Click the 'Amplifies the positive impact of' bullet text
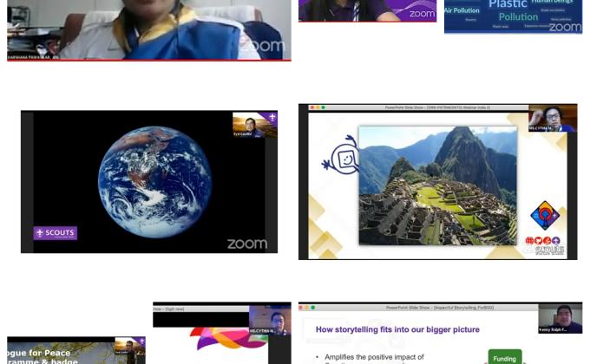 click(x=374, y=357)
